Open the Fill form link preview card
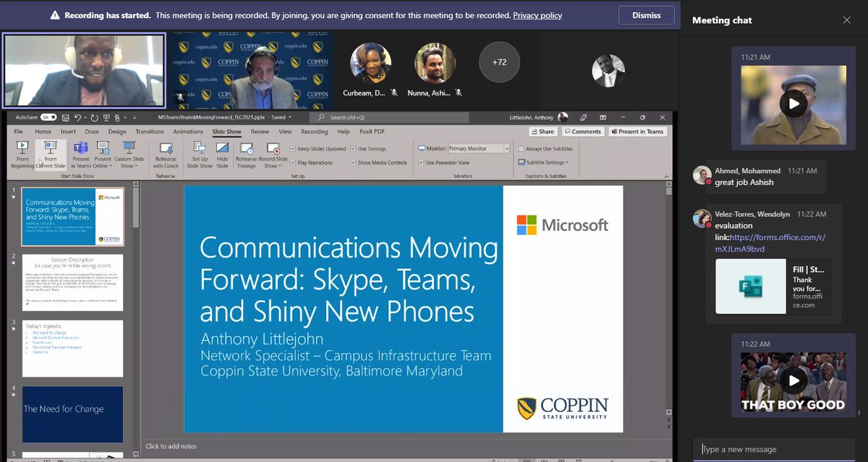 (x=774, y=286)
